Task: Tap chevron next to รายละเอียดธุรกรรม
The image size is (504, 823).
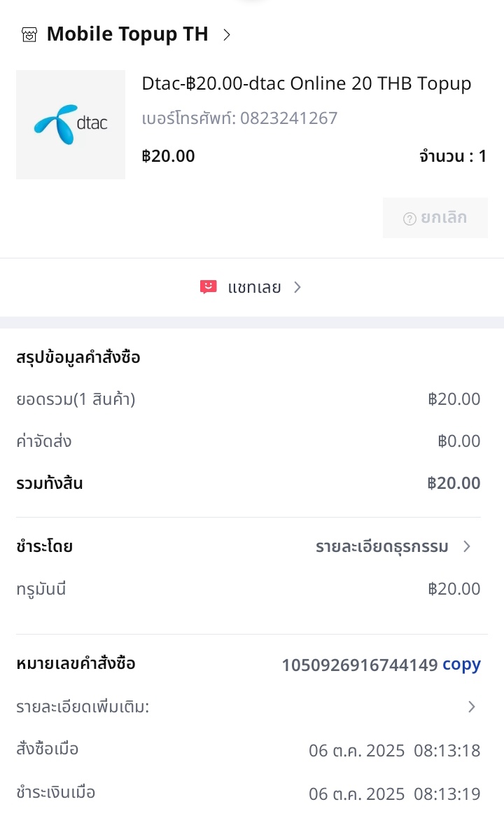Action: [x=467, y=546]
